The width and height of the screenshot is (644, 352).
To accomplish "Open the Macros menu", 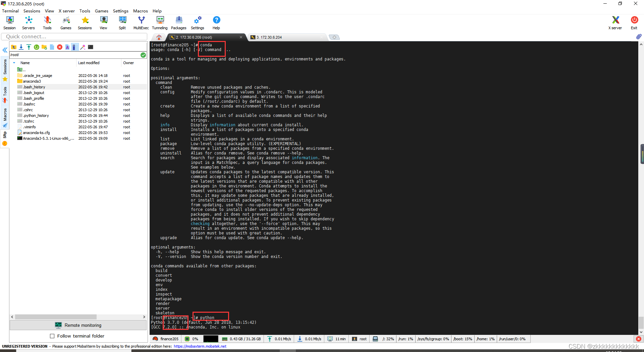I will (140, 11).
